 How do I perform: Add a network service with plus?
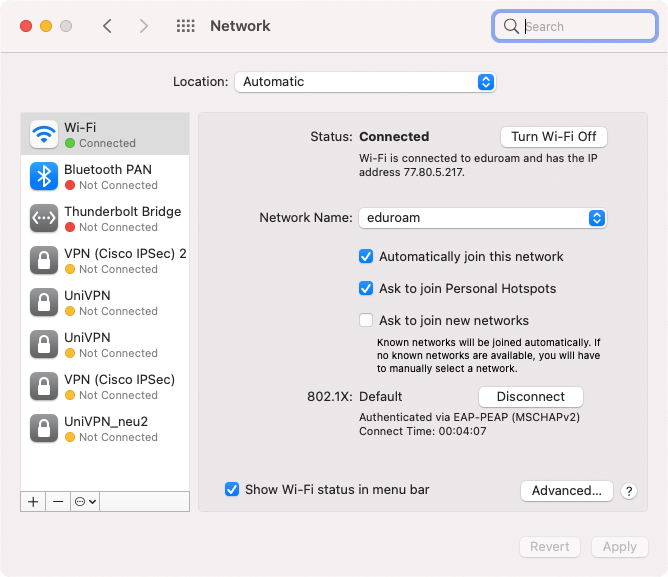coord(33,502)
